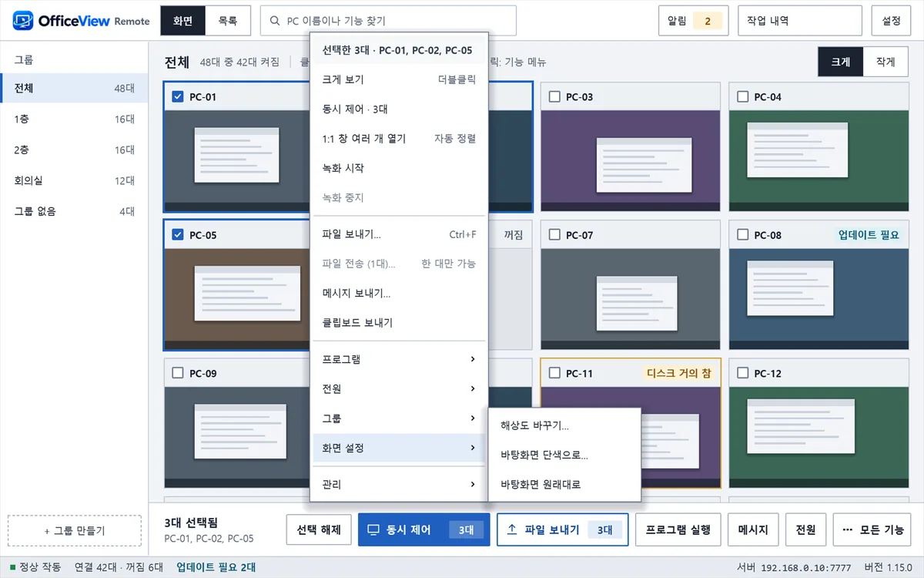Check the PC-12 checkbox
The width and height of the screenshot is (924, 578).
[743, 373]
